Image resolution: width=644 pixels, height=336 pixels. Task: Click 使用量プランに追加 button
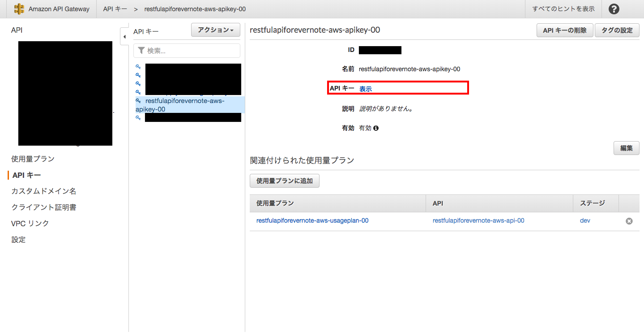285,181
